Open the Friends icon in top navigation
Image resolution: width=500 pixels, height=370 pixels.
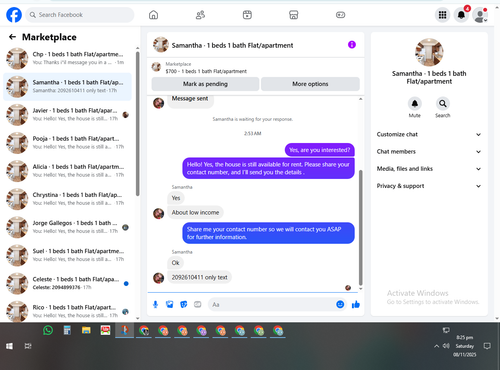coord(200,15)
